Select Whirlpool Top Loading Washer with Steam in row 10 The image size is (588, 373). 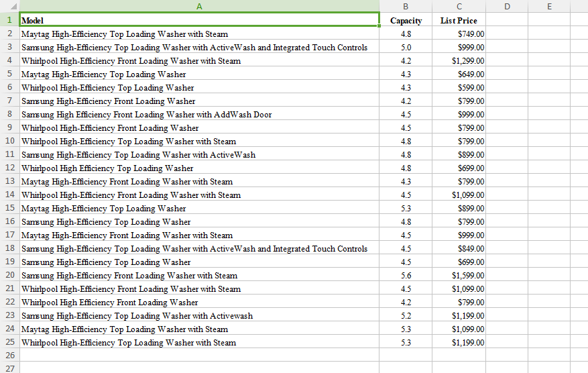click(x=200, y=141)
